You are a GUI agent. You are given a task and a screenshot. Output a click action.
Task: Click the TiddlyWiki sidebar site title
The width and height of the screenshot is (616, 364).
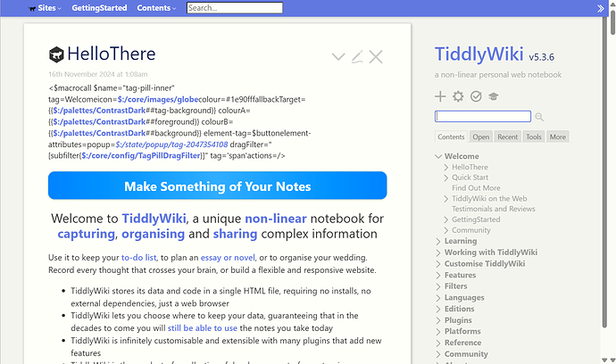pyautogui.click(x=479, y=54)
